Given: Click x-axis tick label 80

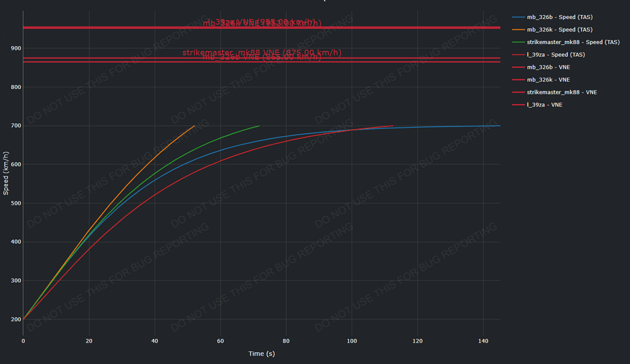Looking at the screenshot, I should pyautogui.click(x=286, y=341).
